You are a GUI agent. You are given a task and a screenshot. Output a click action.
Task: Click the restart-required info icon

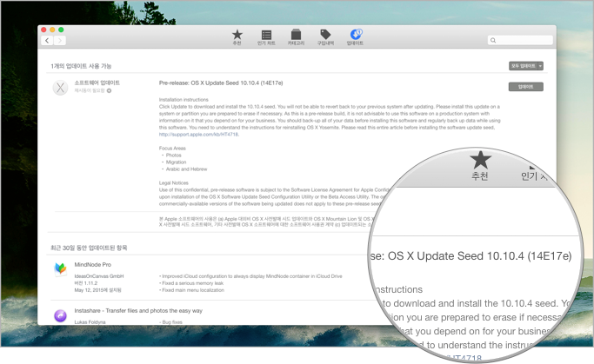(109, 91)
